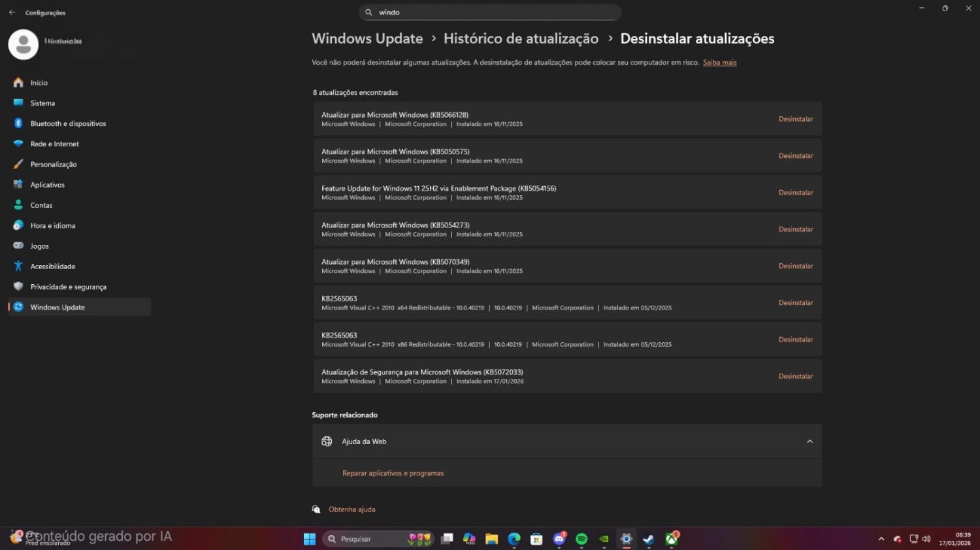Select the Contas sidebar icon
This screenshot has height=550, width=980.
[18, 204]
